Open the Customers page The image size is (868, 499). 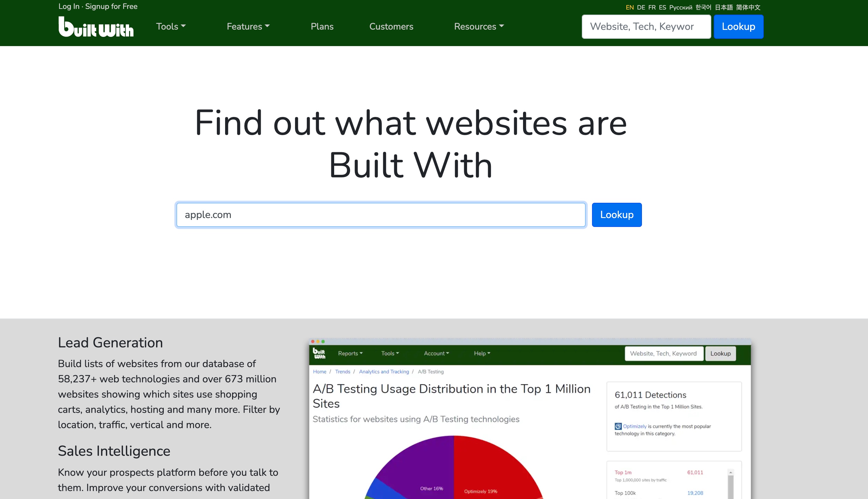click(x=391, y=26)
